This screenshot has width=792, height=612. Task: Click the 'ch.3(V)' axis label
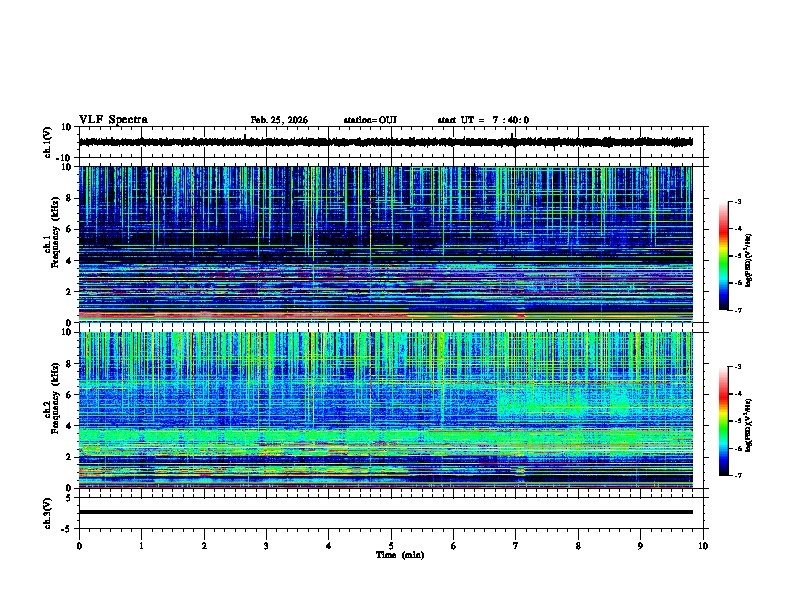48,513
